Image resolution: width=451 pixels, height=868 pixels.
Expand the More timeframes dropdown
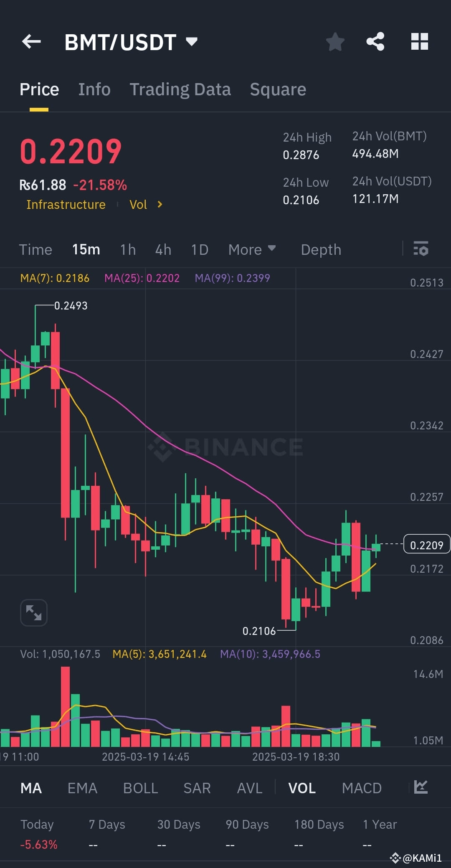click(x=251, y=249)
